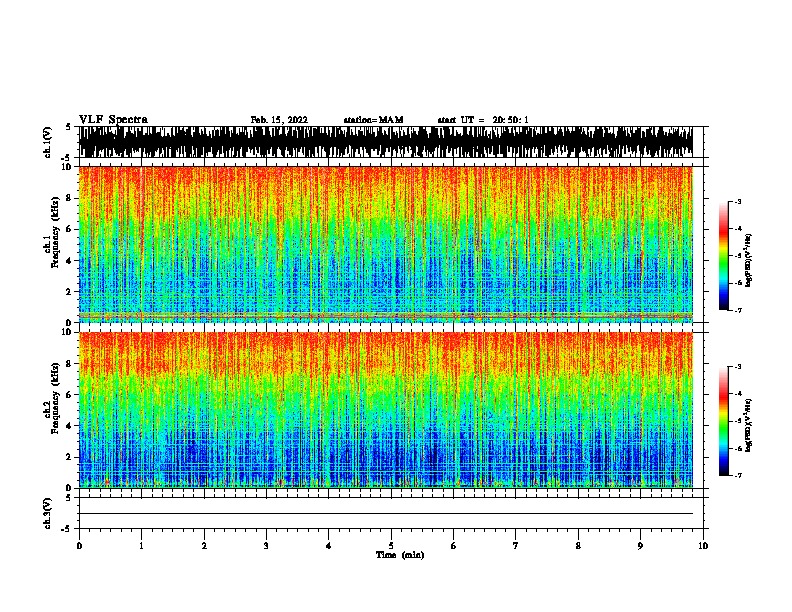Click the 2 kHz tick of ch.2 spectrogram
The image size is (792, 612).
coord(69,457)
